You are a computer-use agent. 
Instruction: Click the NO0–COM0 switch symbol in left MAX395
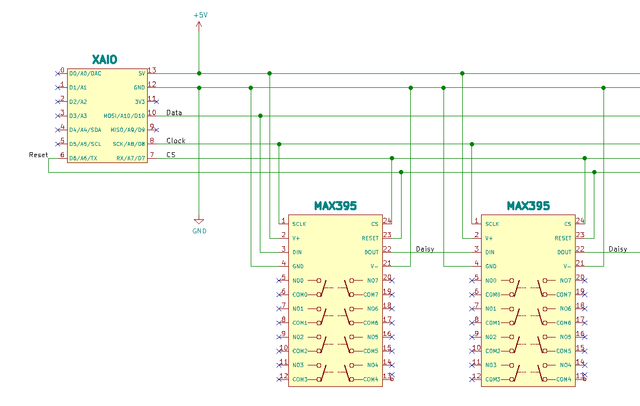pos(318,288)
